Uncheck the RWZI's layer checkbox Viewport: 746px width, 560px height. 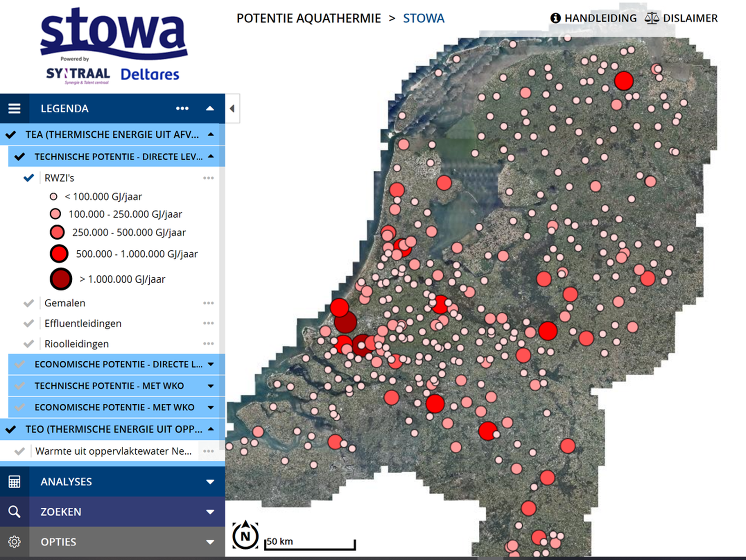[29, 178]
